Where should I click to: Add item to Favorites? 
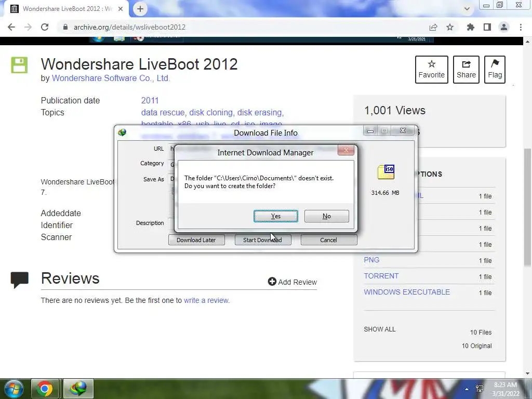point(431,70)
